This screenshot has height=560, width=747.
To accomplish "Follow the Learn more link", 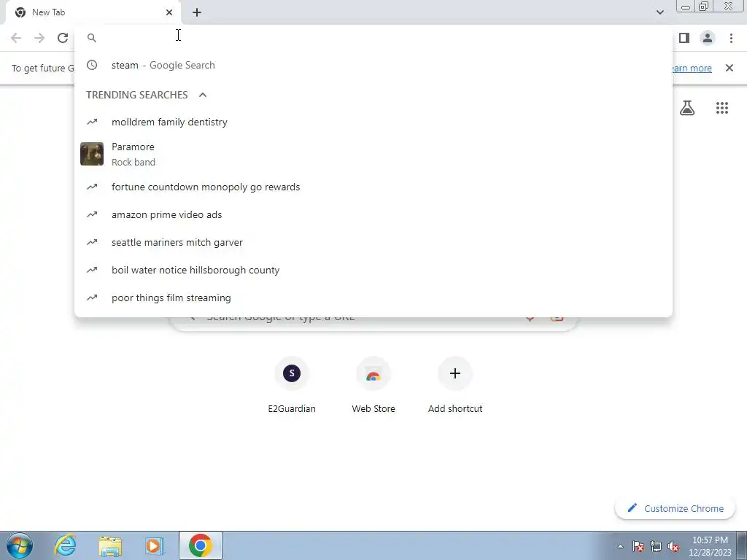I will 692,68.
